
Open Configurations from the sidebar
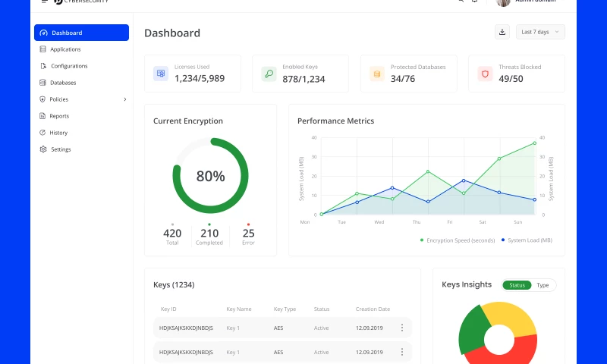(x=69, y=66)
